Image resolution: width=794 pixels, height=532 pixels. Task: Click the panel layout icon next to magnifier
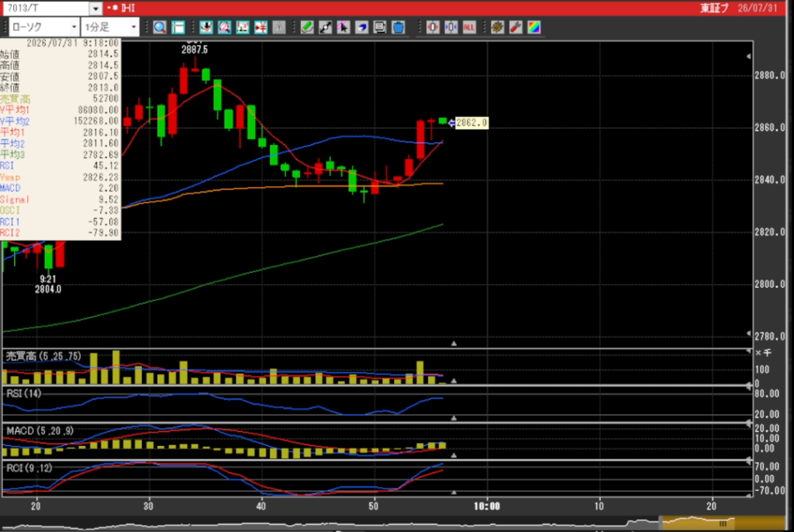click(178, 27)
